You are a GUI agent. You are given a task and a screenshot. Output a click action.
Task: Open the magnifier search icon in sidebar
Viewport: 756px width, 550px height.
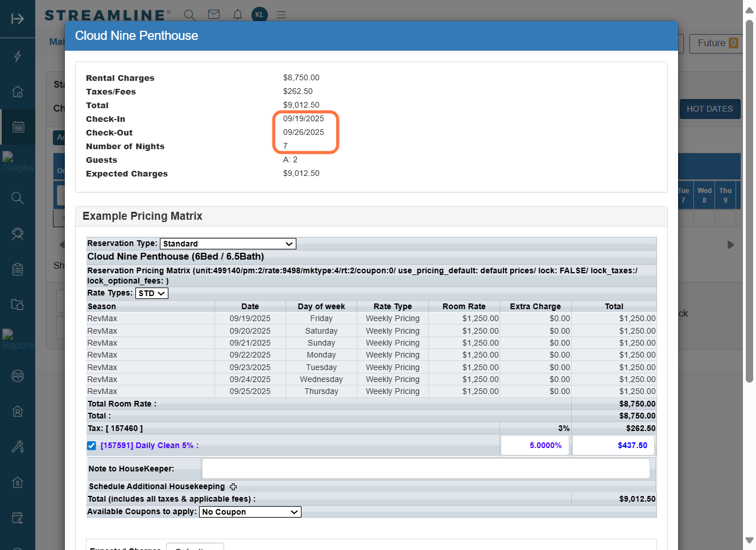18,198
